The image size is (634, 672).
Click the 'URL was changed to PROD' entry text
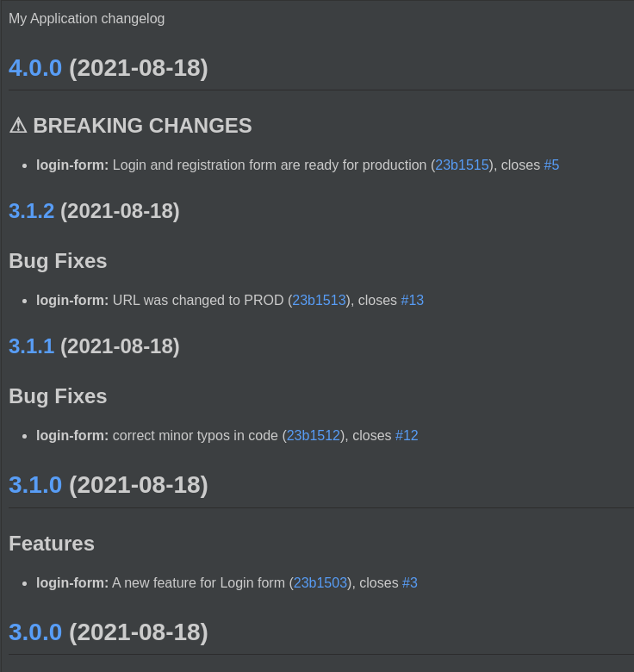tap(197, 301)
